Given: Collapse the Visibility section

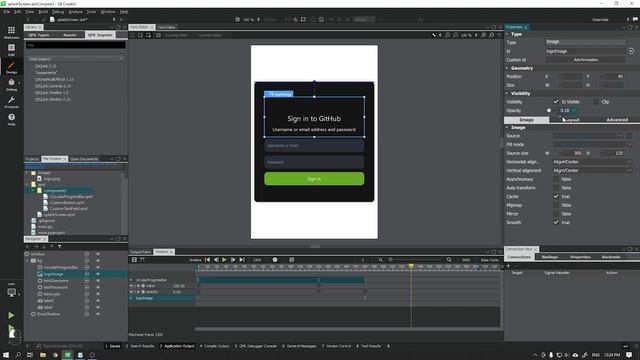Looking at the screenshot, I should [507, 93].
